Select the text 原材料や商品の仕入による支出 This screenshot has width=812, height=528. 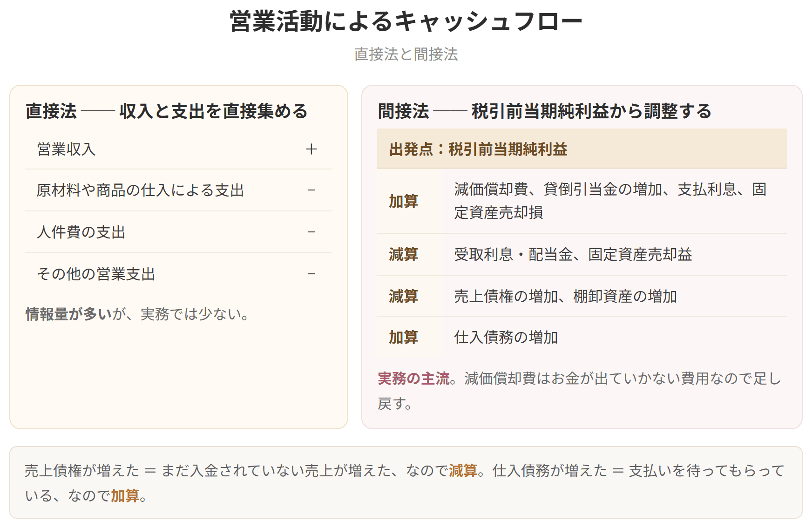(141, 190)
